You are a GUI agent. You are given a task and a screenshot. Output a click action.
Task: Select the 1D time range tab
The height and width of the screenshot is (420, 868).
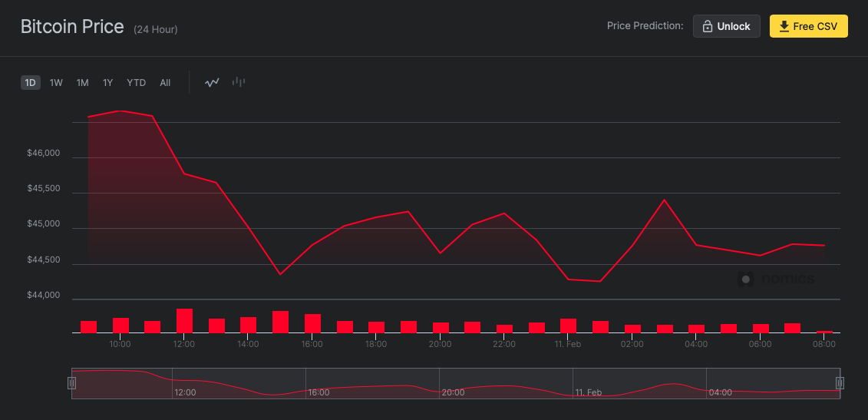pos(31,83)
